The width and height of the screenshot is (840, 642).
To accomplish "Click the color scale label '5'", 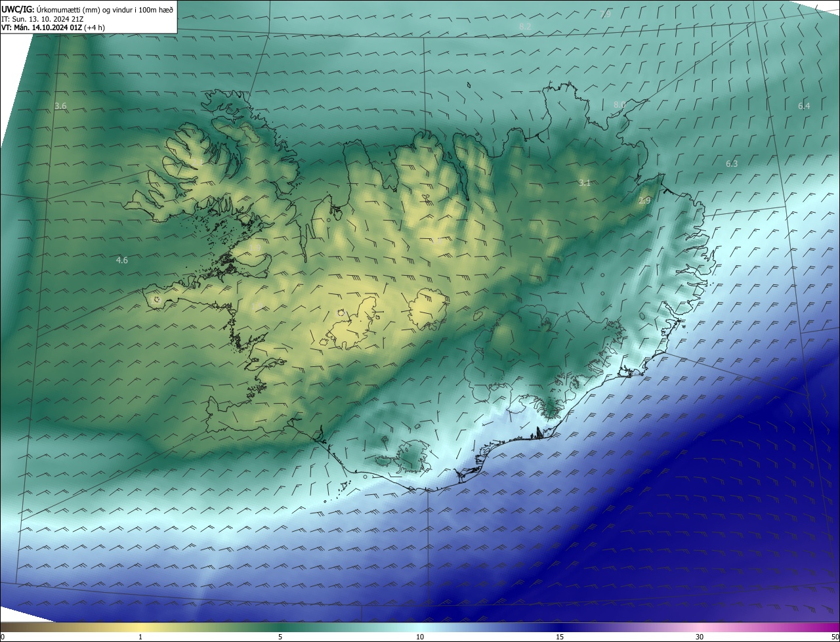I will 280,637.
